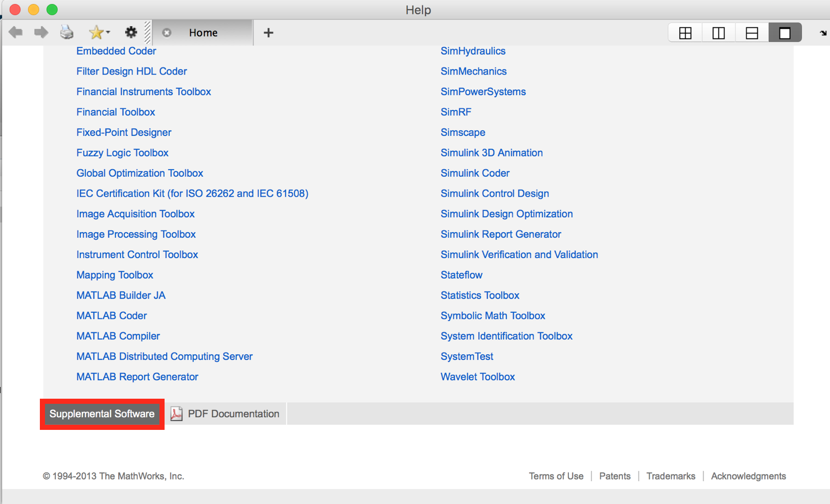Open Simscape link
The width and height of the screenshot is (830, 504).
tap(463, 133)
